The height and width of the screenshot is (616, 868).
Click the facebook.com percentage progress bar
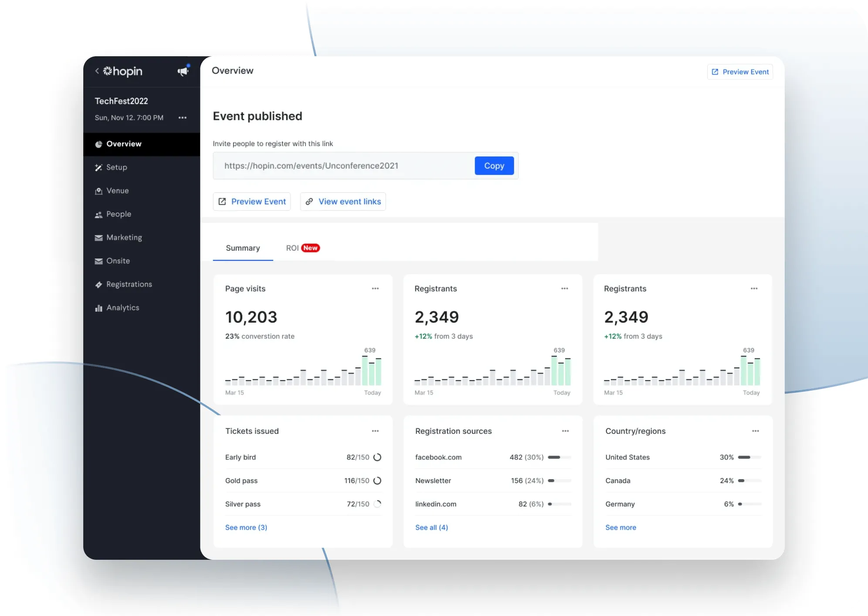pos(559,457)
